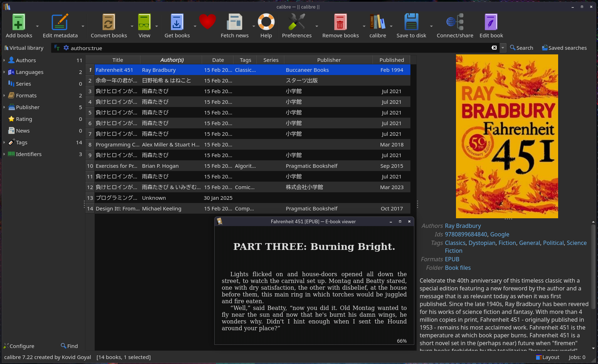Screen dimensions: 598x364
Task: Click the Fahrenheit 451 cover image
Action: tap(507, 136)
